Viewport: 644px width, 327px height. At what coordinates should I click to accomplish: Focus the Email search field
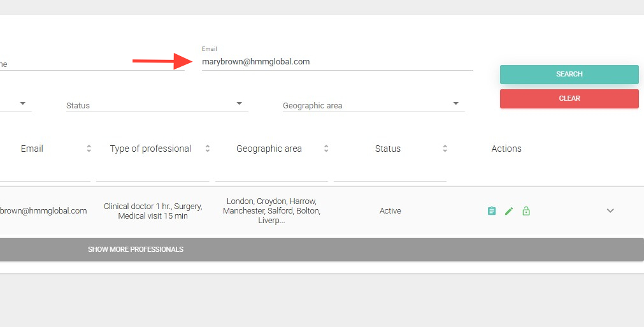pyautogui.click(x=336, y=62)
